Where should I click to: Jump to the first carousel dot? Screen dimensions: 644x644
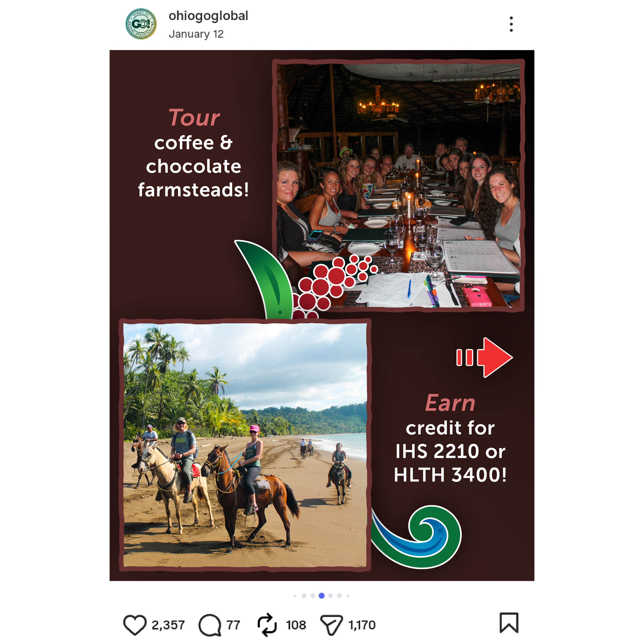295,596
